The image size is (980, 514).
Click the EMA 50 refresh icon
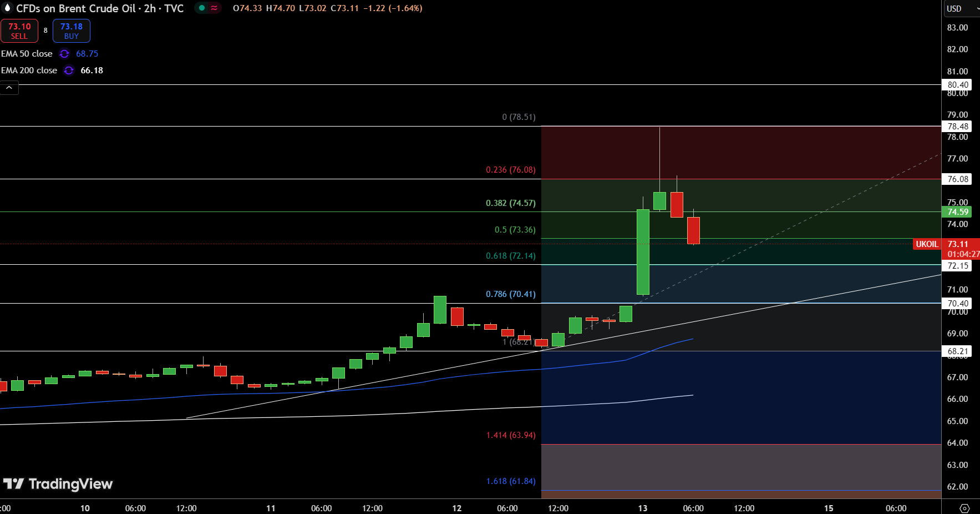[64, 54]
